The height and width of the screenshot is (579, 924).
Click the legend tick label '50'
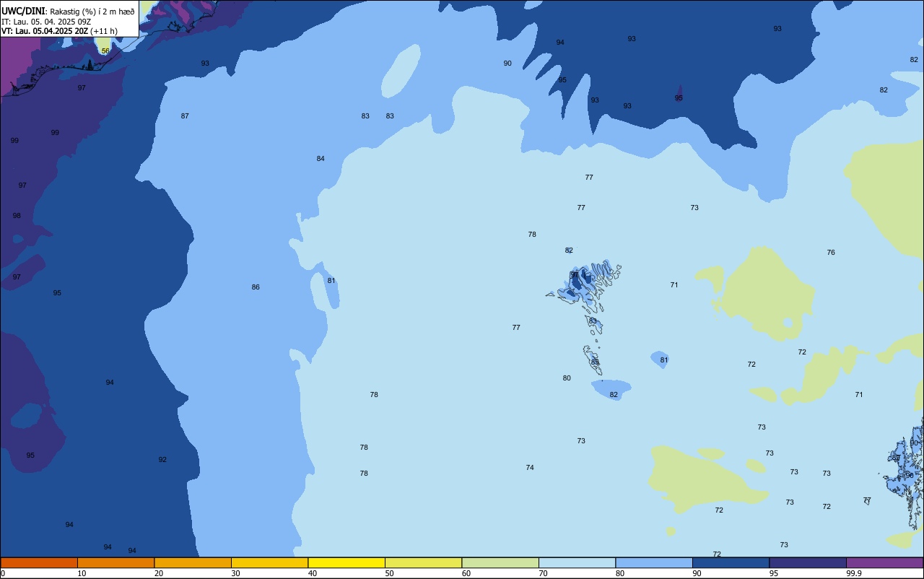pyautogui.click(x=389, y=573)
